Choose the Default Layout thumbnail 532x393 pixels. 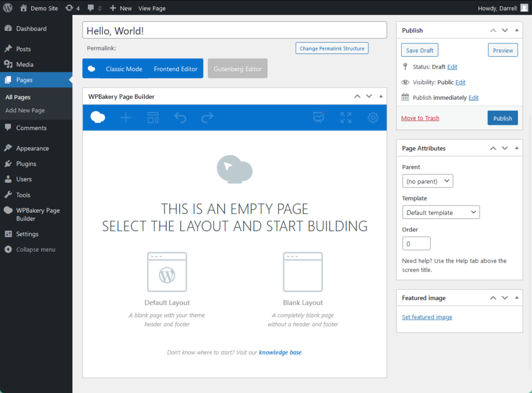[167, 272]
